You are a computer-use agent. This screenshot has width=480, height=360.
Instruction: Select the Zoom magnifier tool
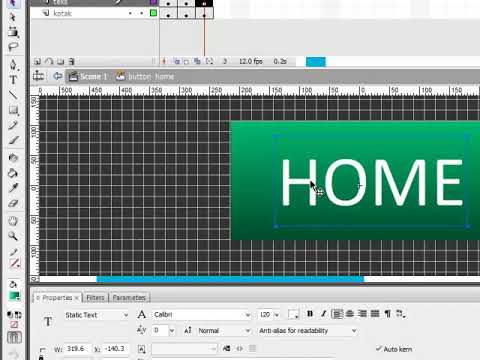click(x=13, y=236)
